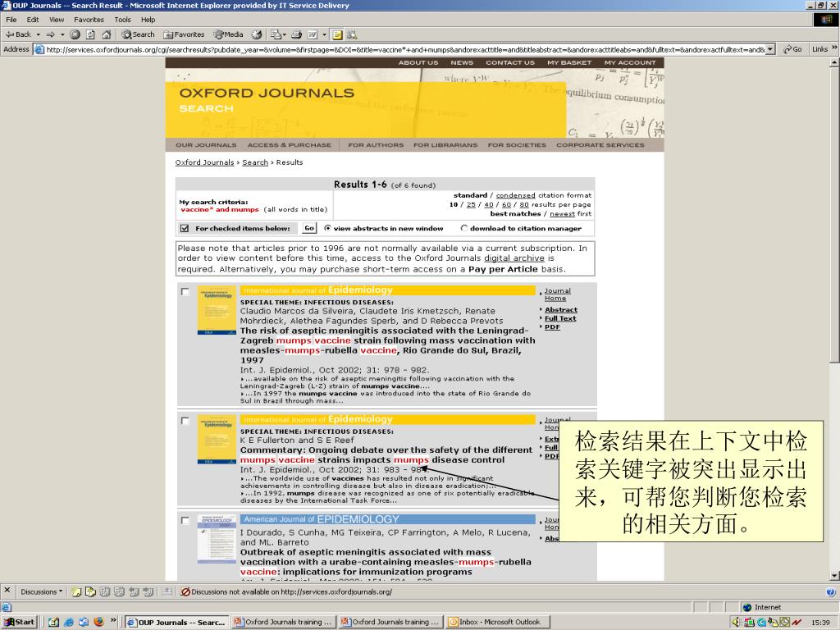
Task: Launch Firefox from quick launch
Action: point(98,622)
